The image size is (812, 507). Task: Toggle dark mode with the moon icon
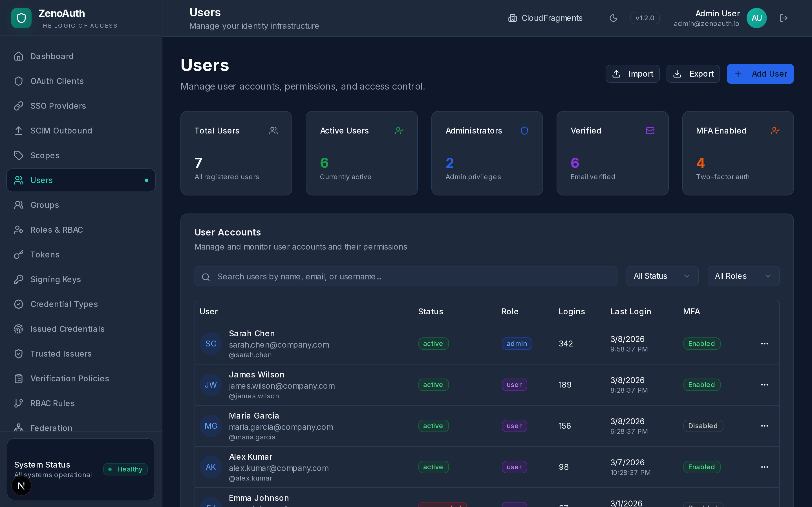[x=613, y=18]
